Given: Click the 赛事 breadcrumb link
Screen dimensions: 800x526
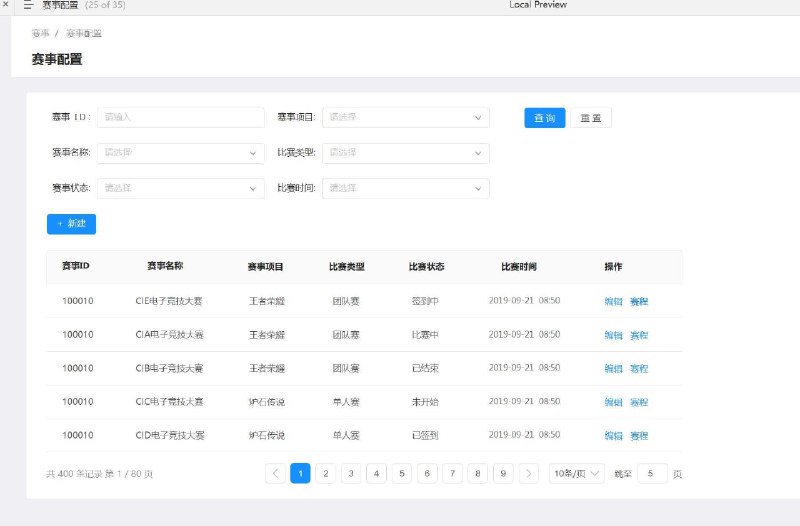Looking at the screenshot, I should 40,34.
